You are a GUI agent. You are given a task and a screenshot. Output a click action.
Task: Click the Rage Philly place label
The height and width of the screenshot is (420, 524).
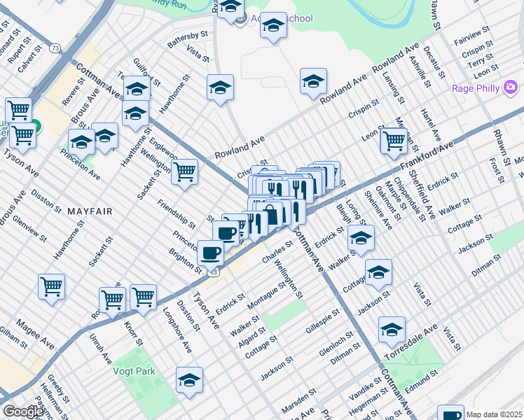[476, 88]
